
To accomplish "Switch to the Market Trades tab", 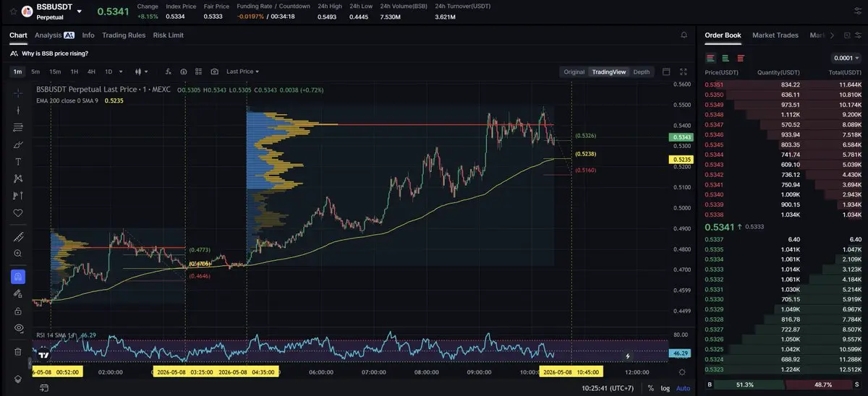I will pos(775,35).
